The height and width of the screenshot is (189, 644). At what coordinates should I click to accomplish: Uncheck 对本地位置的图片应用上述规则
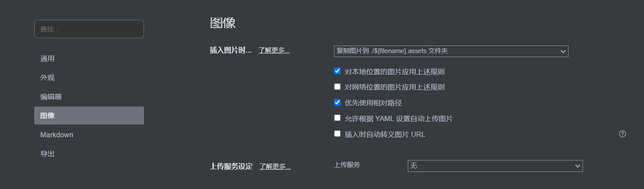pyautogui.click(x=337, y=71)
